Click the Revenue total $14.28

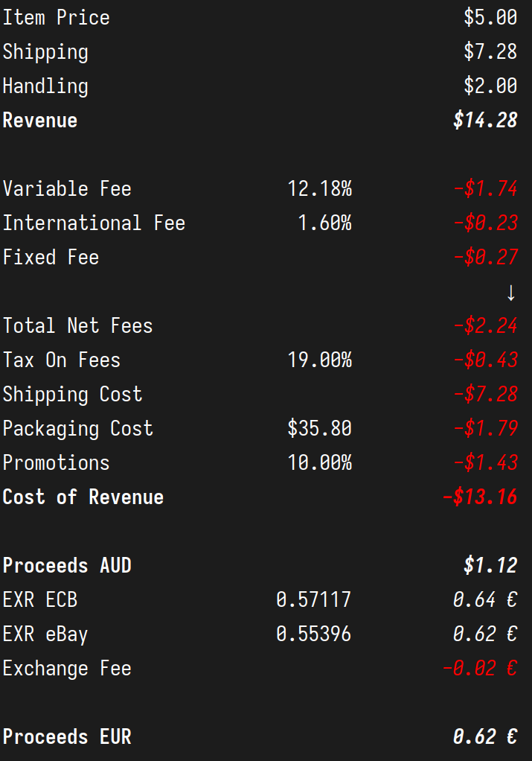coord(484,121)
